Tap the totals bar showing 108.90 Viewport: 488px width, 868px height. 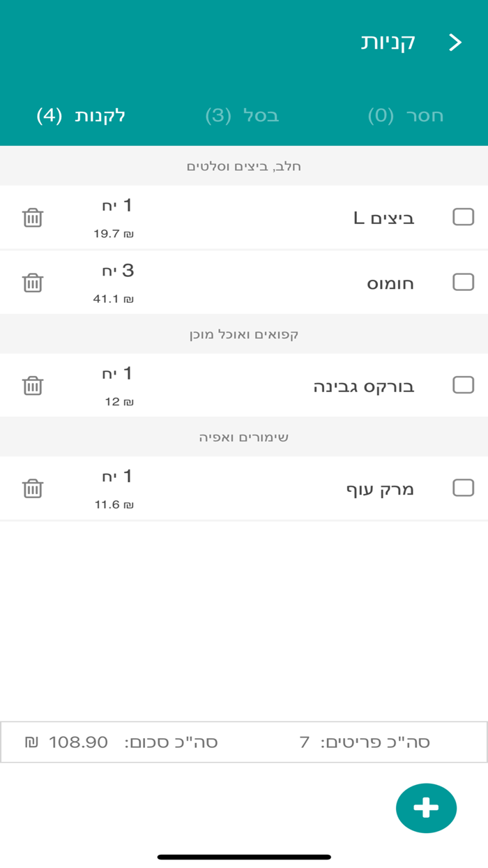[x=244, y=742]
